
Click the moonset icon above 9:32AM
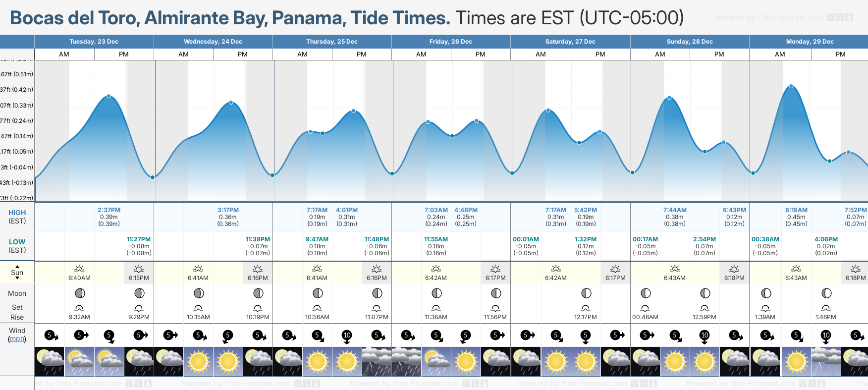(79, 308)
